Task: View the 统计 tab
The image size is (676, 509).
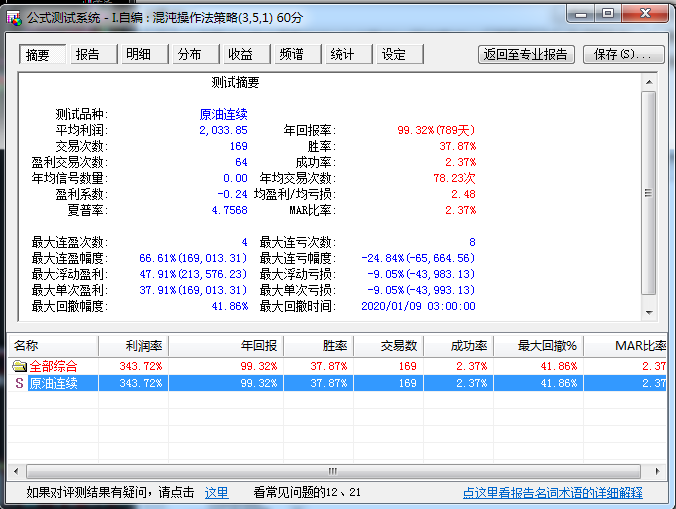Action: pos(342,54)
